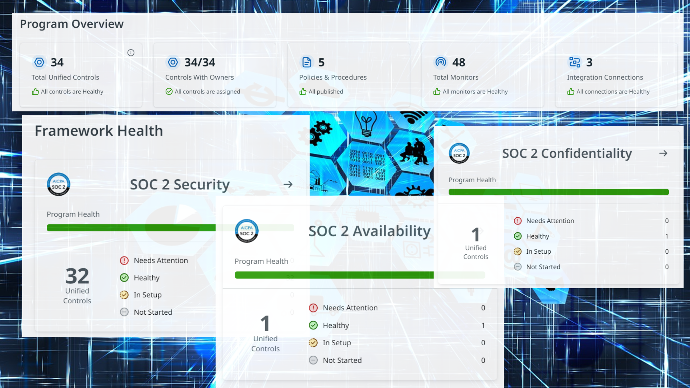Click the Controls With Owners icon
690x388 pixels.
[x=173, y=62]
